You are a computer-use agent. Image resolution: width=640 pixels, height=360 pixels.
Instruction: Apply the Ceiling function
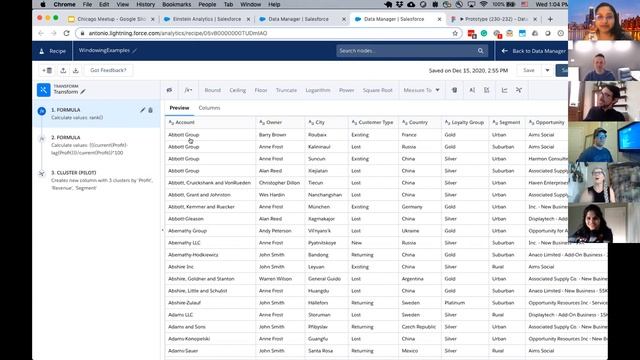pyautogui.click(x=238, y=90)
